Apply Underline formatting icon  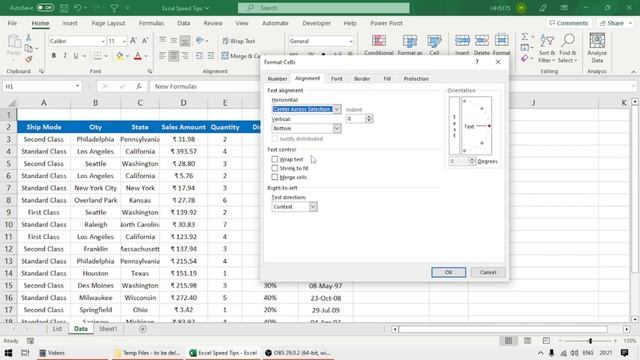76,56
